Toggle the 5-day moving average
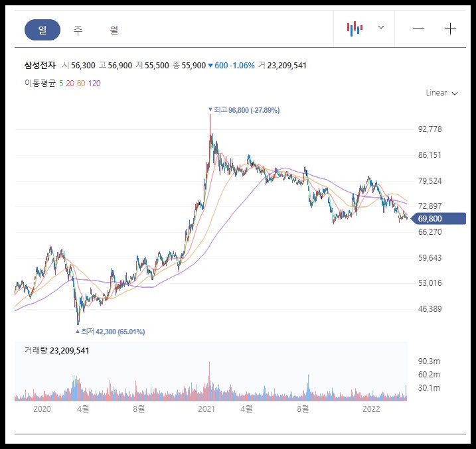This screenshot has height=449, width=476. point(61,84)
